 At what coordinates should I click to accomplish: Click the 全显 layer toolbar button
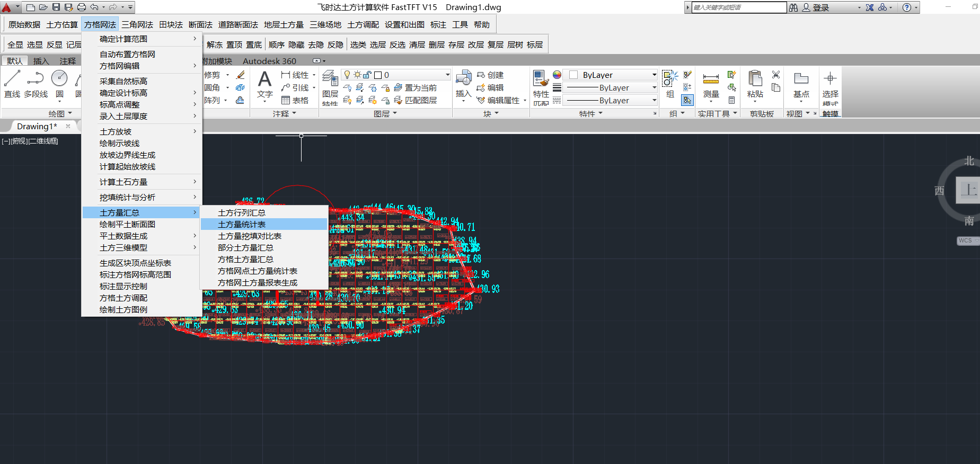tap(15, 45)
